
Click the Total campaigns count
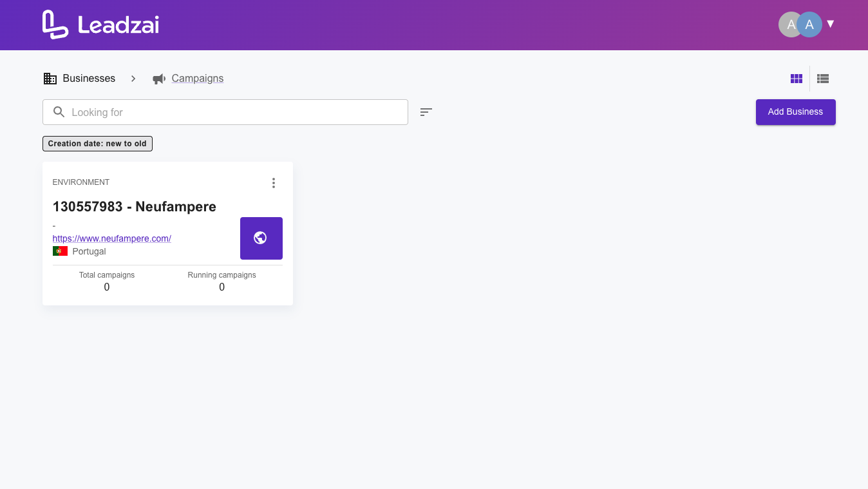coord(107,287)
